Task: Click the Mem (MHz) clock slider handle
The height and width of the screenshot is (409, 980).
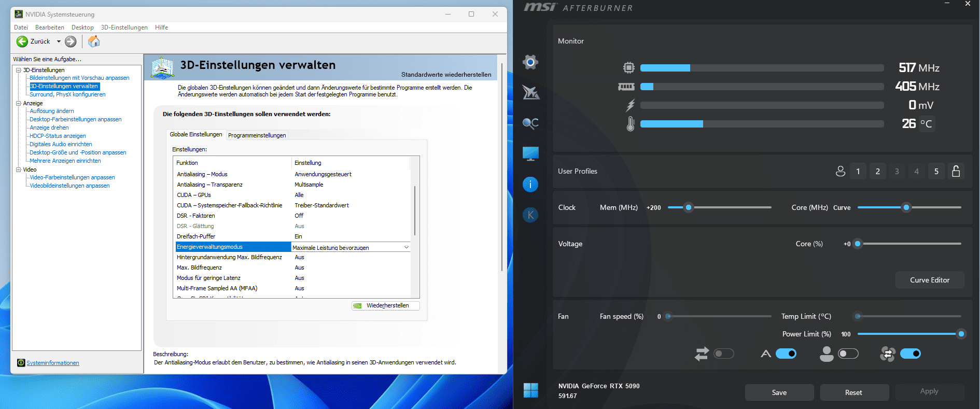Action: pyautogui.click(x=689, y=207)
